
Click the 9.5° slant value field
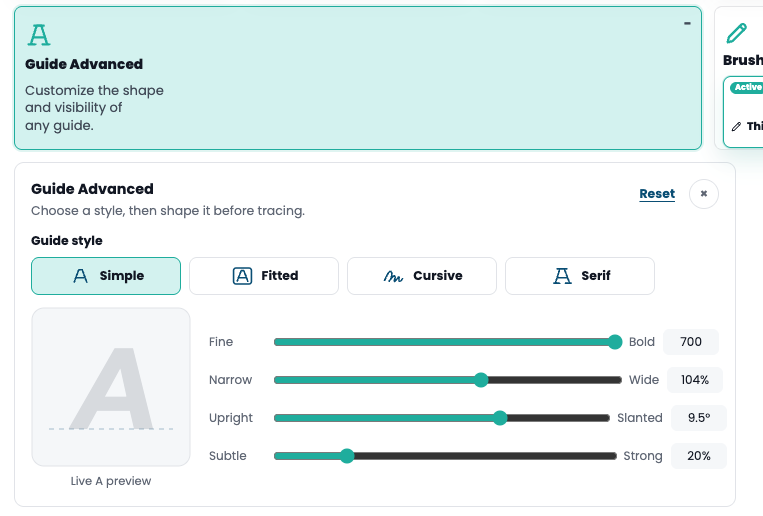click(699, 418)
